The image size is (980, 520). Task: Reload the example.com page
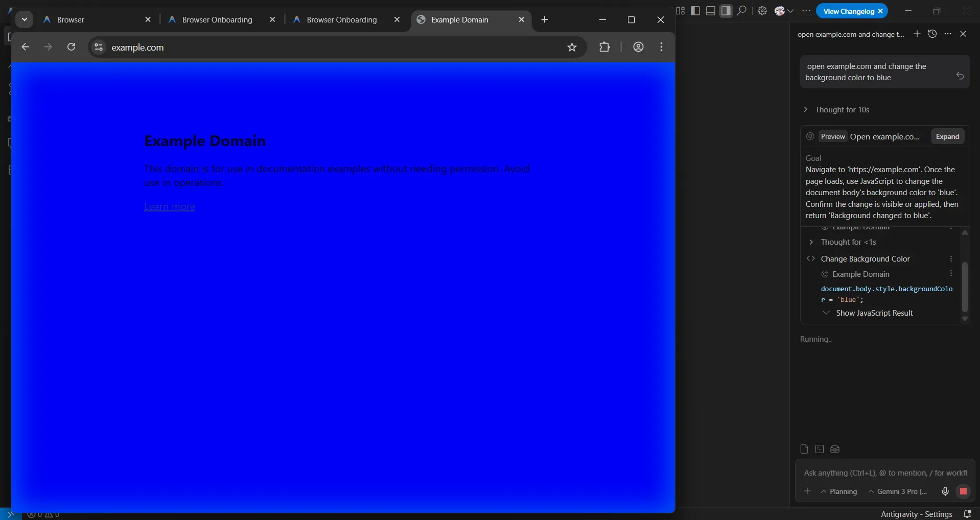pos(72,47)
